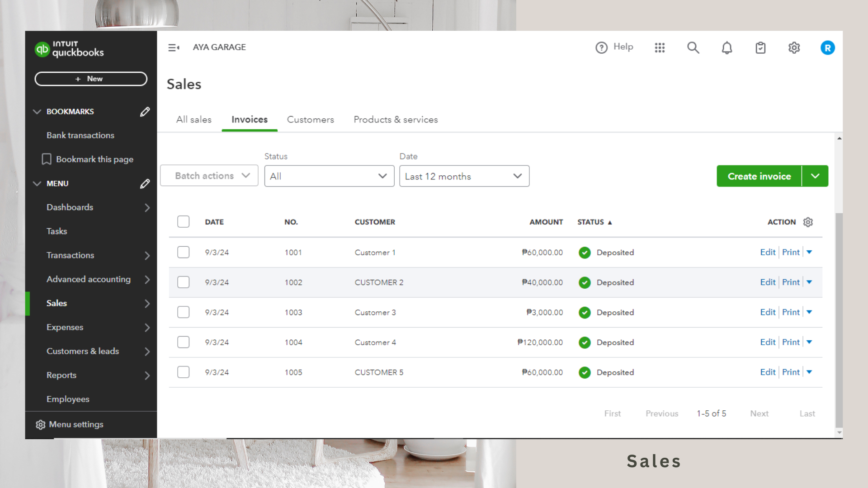Open the clipboard tasks icon
Screen dimensions: 868x488
click(x=760, y=47)
